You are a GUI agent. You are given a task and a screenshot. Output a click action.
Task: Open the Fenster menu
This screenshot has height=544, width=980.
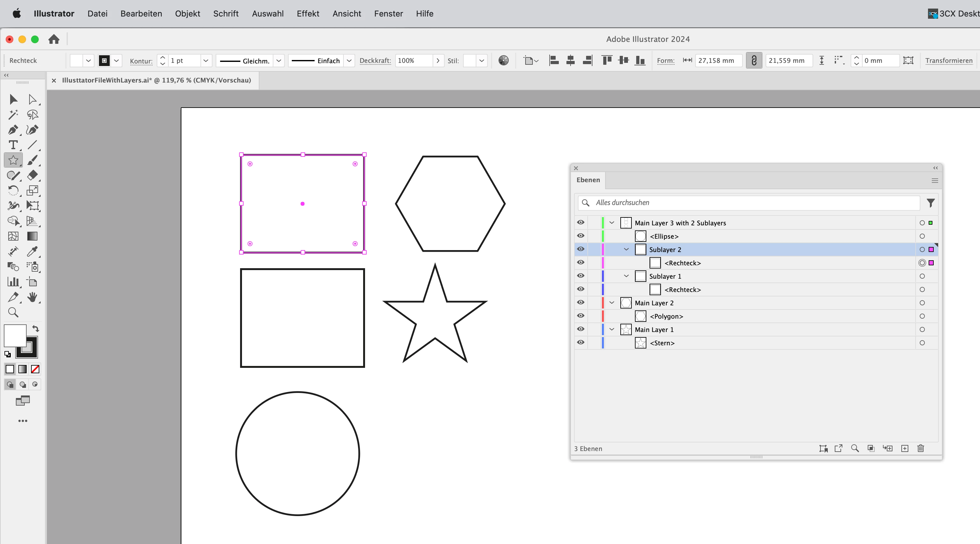[388, 14]
